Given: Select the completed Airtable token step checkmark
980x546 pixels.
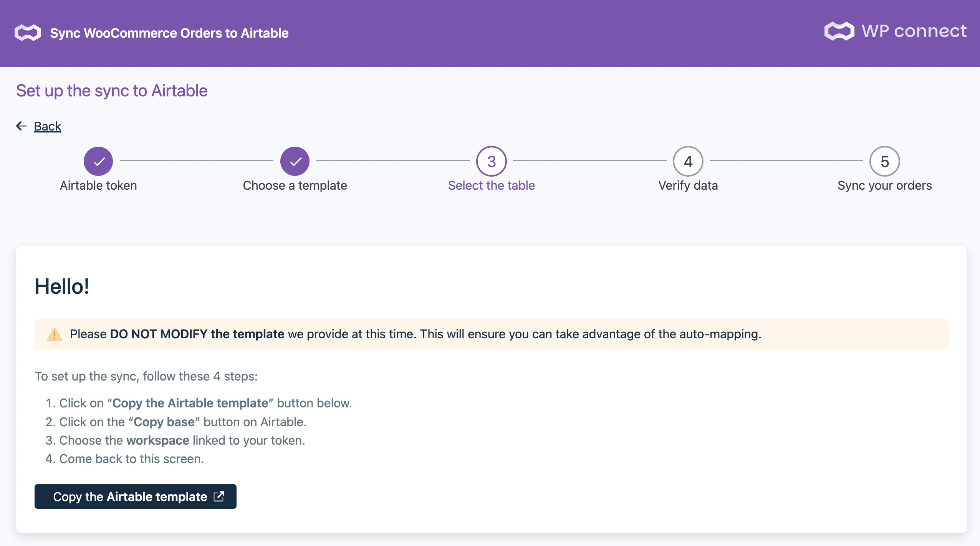Looking at the screenshot, I should (98, 161).
